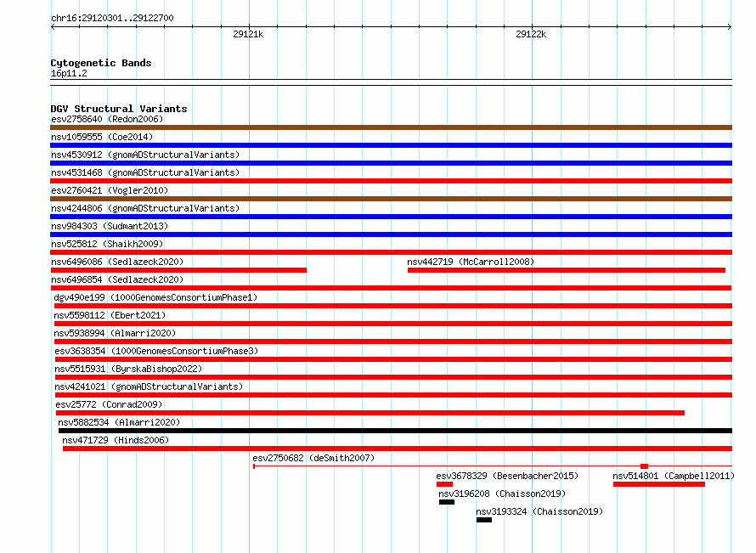This screenshot has height=553, width=756.
Task: Open the nsv525812 (Shaikh2009) label
Action: coord(107,244)
